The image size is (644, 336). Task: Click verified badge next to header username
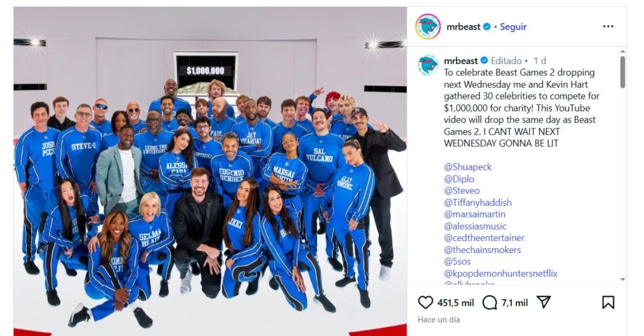(x=487, y=26)
